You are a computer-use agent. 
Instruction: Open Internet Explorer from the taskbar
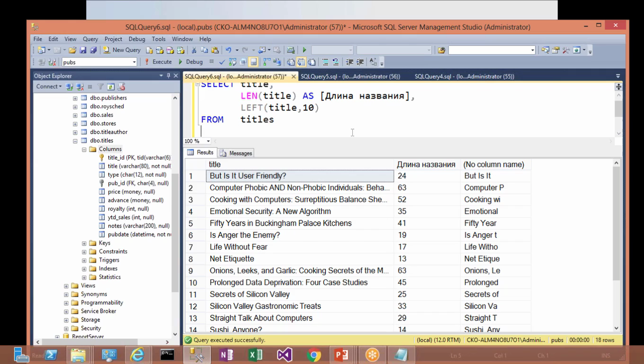click(137, 355)
